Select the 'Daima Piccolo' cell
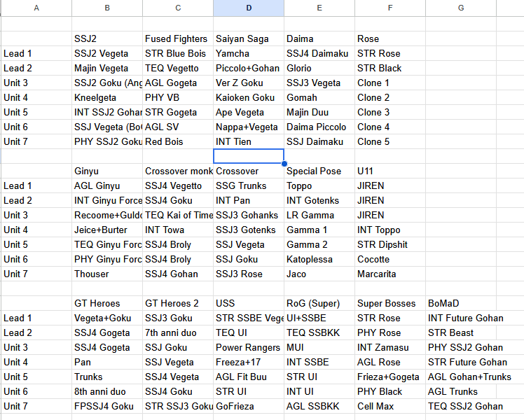The image size is (524, 420). coord(319,127)
